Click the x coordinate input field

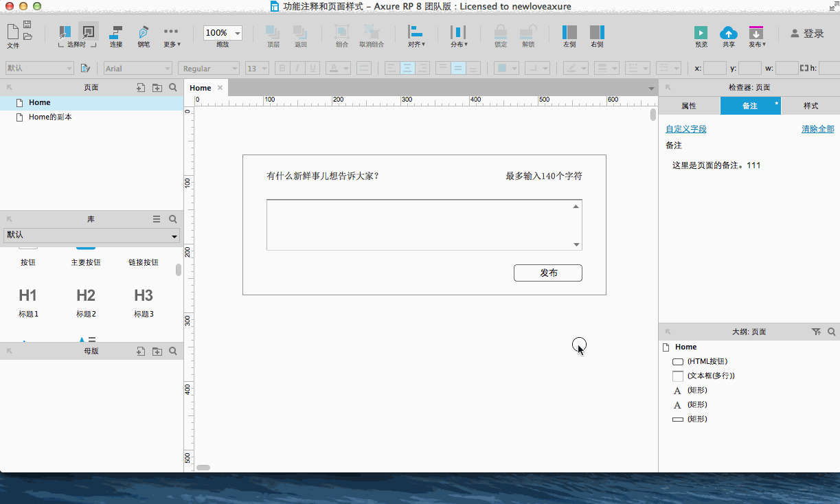coord(715,68)
